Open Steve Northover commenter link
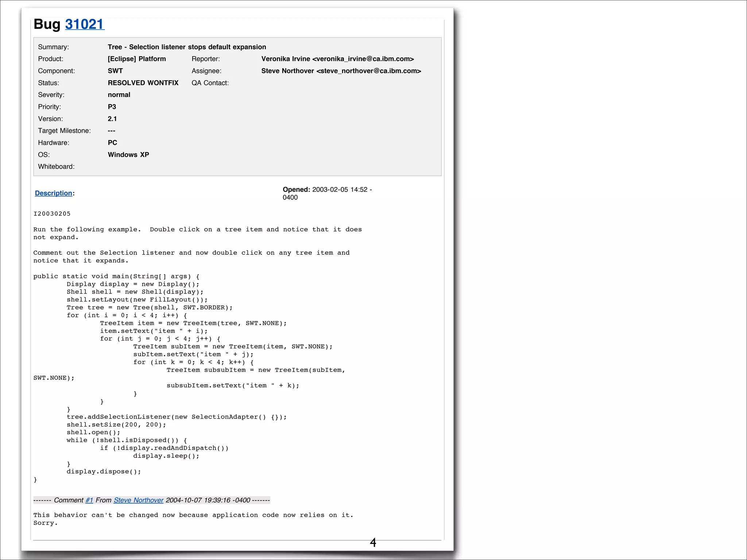 pyautogui.click(x=139, y=500)
